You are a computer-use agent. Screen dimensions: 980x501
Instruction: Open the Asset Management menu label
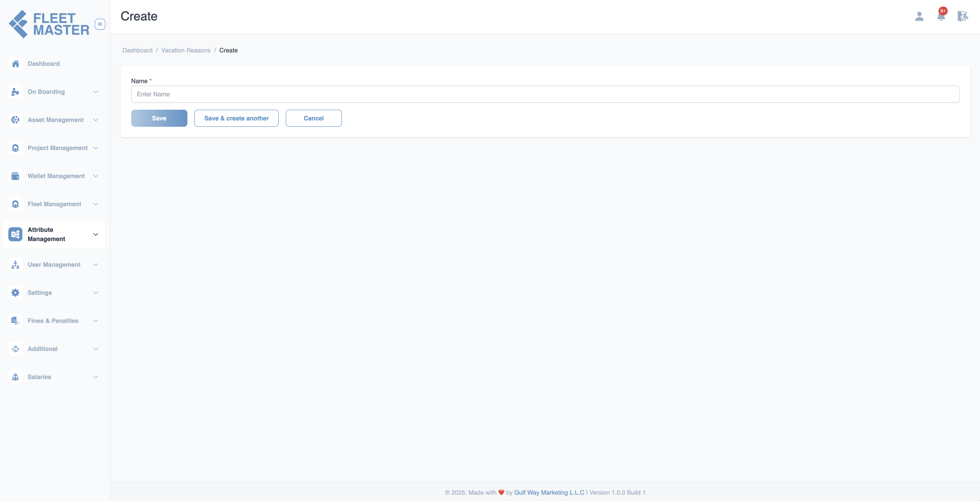[x=56, y=120]
